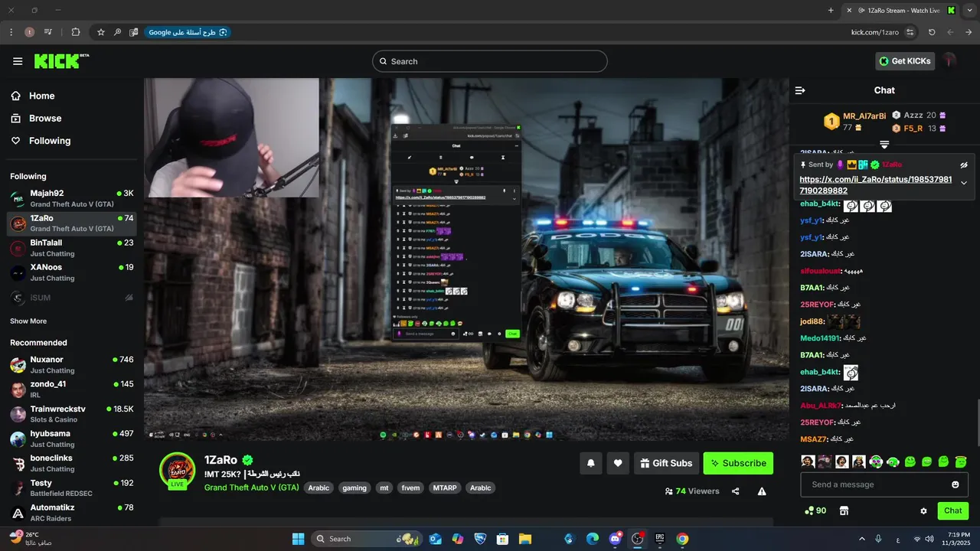Click top gifter MR_Al7arBi
This screenshot has width=980, height=551.
pos(864,116)
